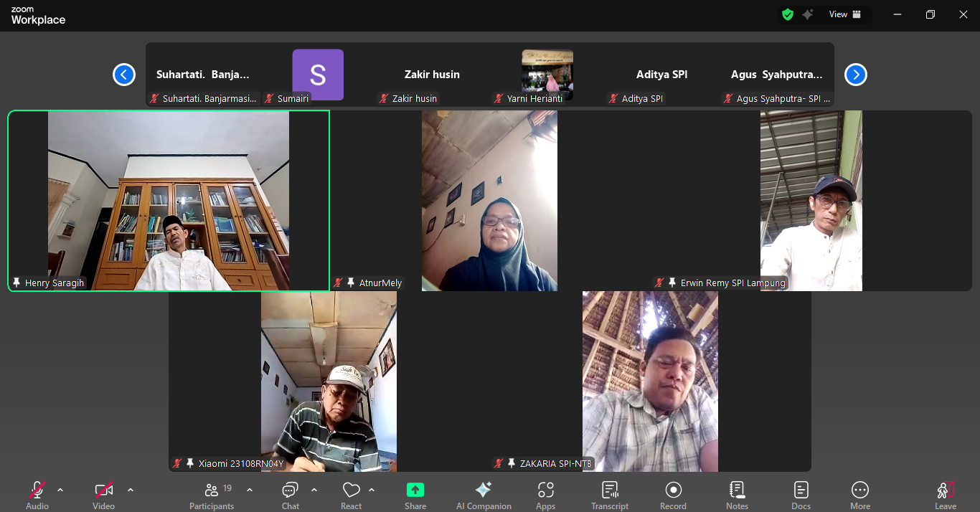Start recording with Record button
The image size is (980, 512).
click(x=673, y=495)
